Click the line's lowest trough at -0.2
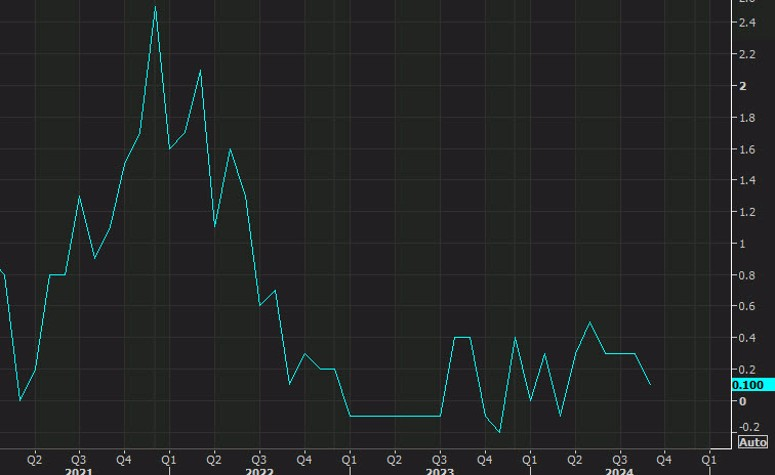The width and height of the screenshot is (775, 475). point(500,432)
